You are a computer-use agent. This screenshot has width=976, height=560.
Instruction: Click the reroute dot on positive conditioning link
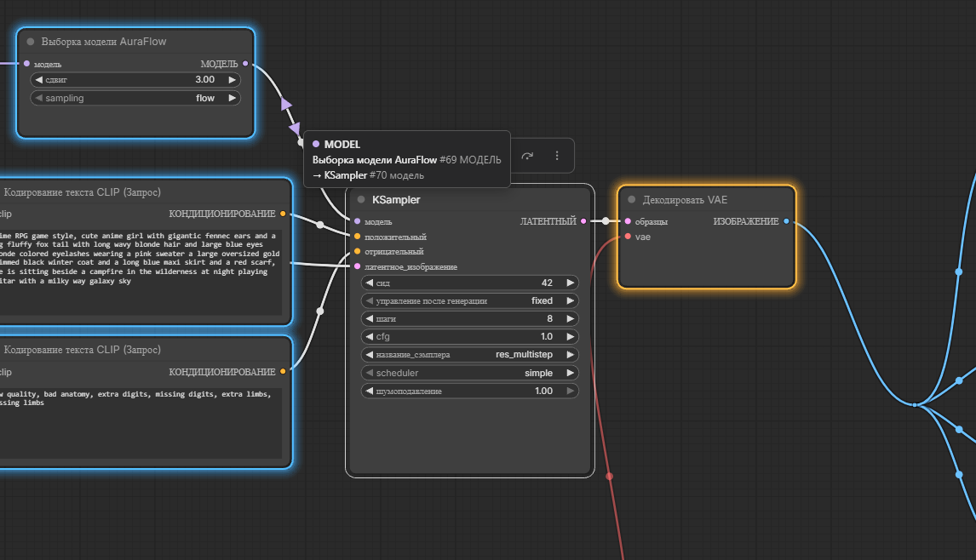(320, 225)
